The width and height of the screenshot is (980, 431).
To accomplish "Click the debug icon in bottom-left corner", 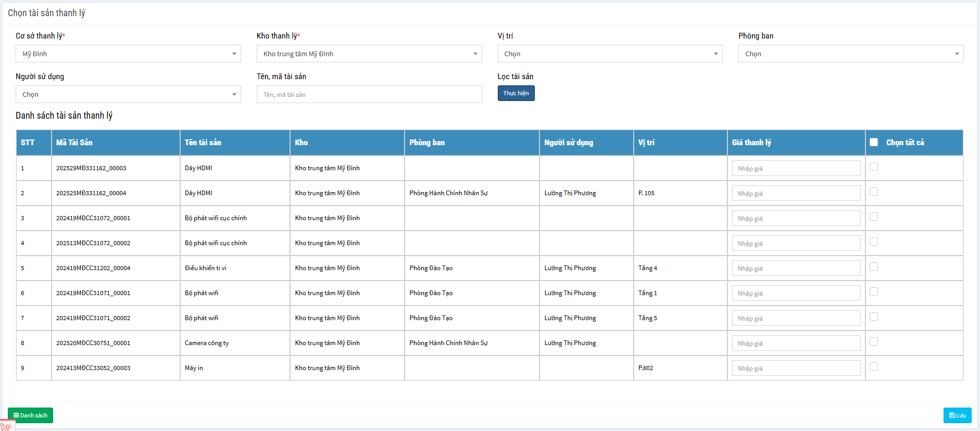I will [x=6, y=427].
